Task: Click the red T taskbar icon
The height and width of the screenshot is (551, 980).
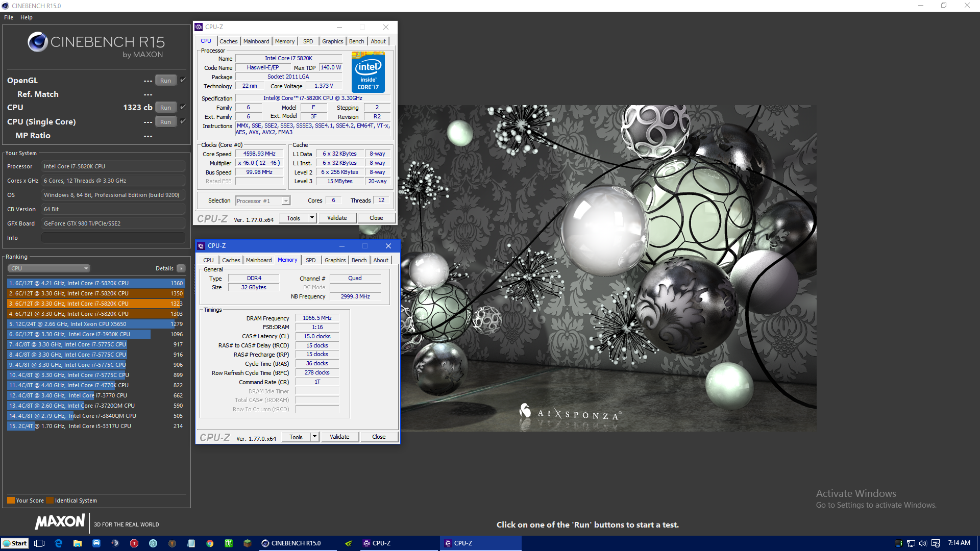Action: [x=134, y=543]
